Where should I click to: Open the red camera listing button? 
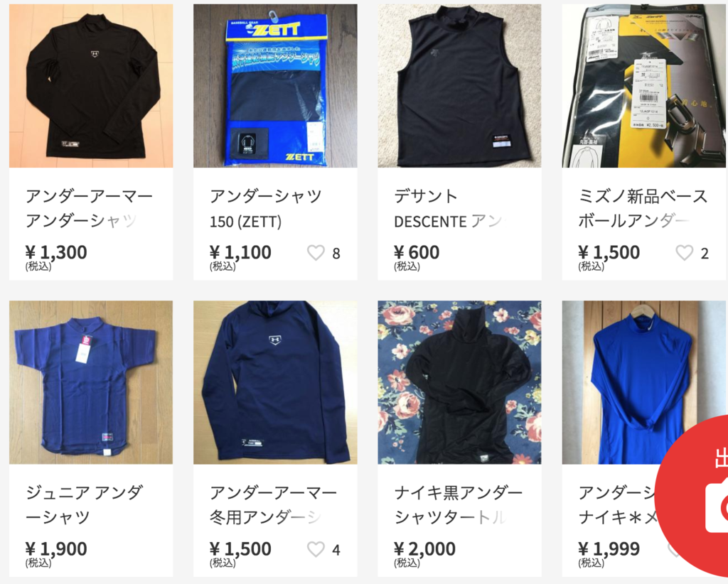pos(696,496)
